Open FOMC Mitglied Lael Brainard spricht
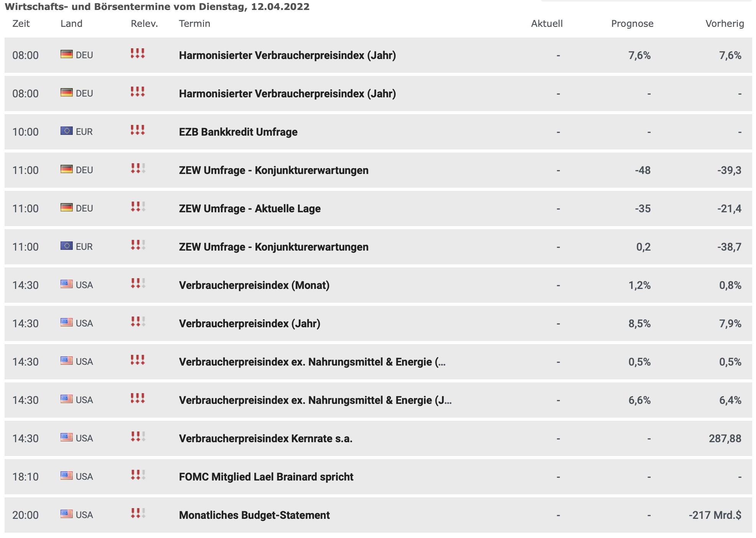Viewport: 756px width, 538px height. [x=266, y=477]
